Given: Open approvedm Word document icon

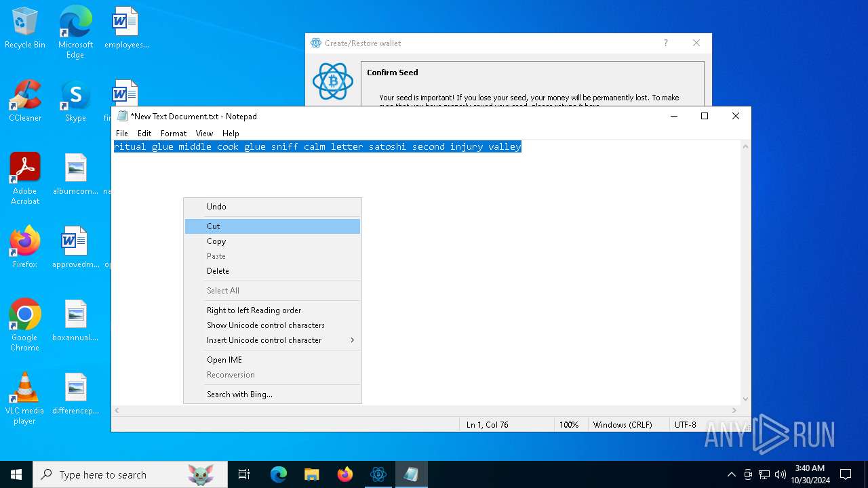Looking at the screenshot, I should coord(75,247).
